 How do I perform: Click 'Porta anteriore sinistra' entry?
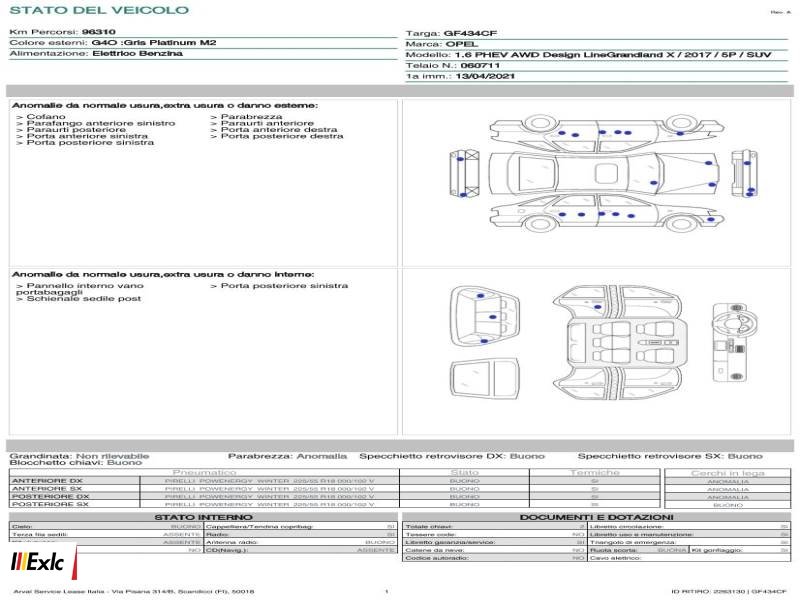(x=82, y=136)
